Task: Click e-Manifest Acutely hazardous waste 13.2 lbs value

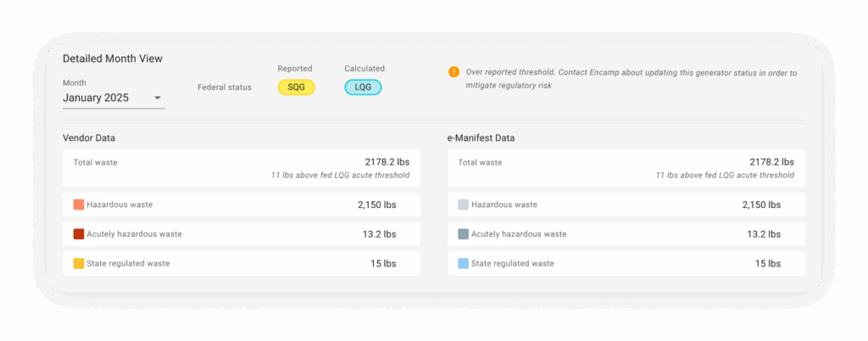Action: point(764,234)
